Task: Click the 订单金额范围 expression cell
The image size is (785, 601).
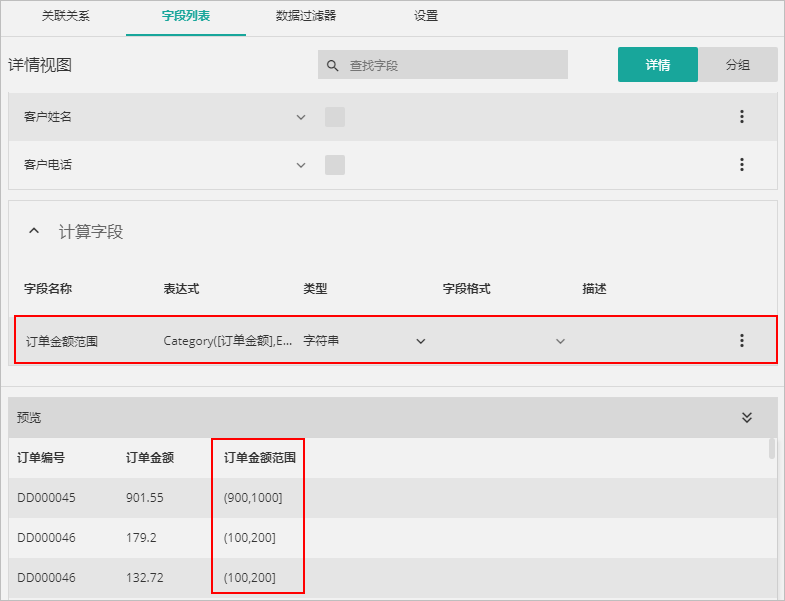Action: pos(228,341)
